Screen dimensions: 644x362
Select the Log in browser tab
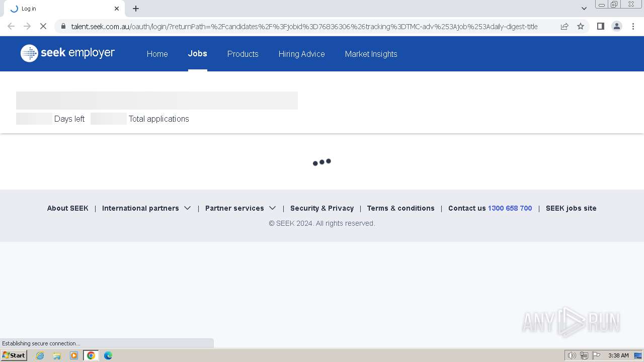coord(65,9)
